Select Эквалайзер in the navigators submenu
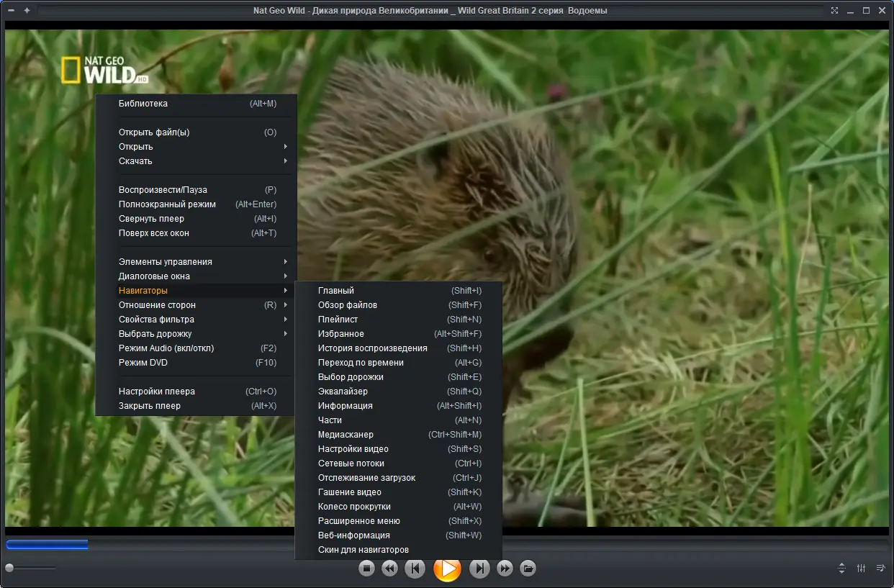This screenshot has height=588, width=894. (x=343, y=392)
